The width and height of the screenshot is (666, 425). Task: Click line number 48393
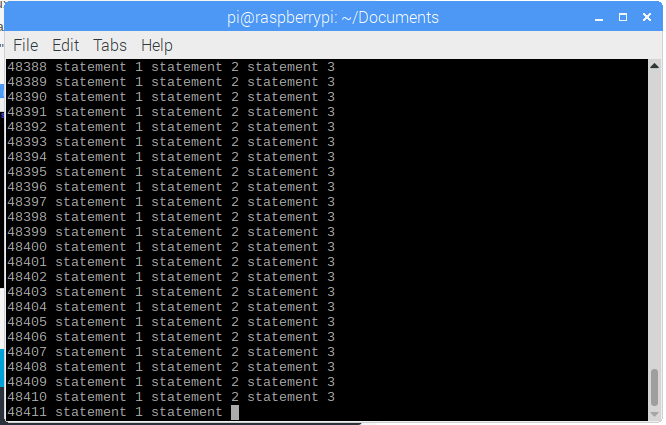[27, 142]
